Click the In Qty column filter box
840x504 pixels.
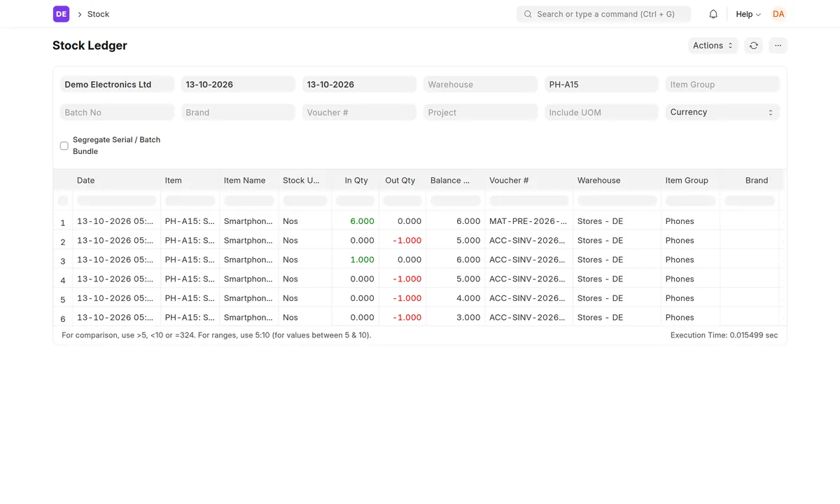(x=356, y=201)
